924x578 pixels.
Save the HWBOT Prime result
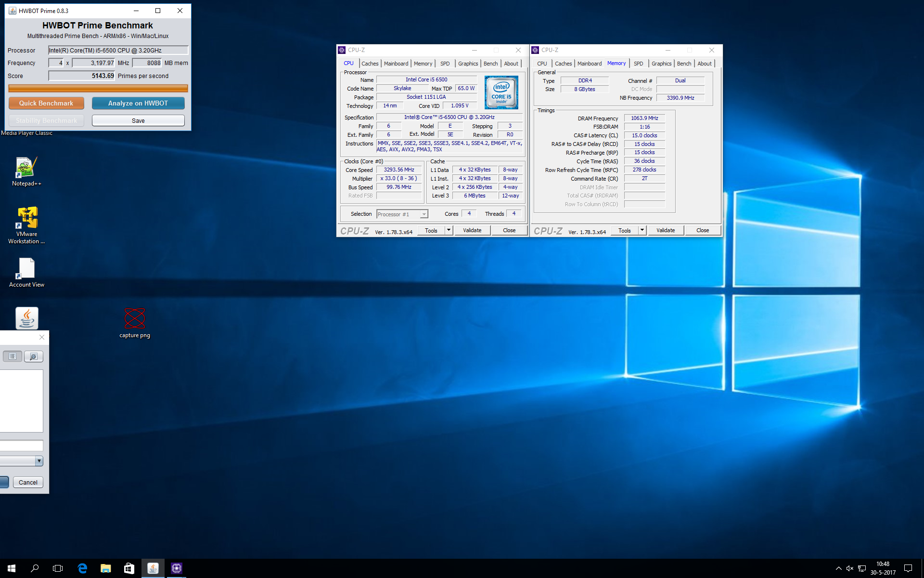[138, 120]
